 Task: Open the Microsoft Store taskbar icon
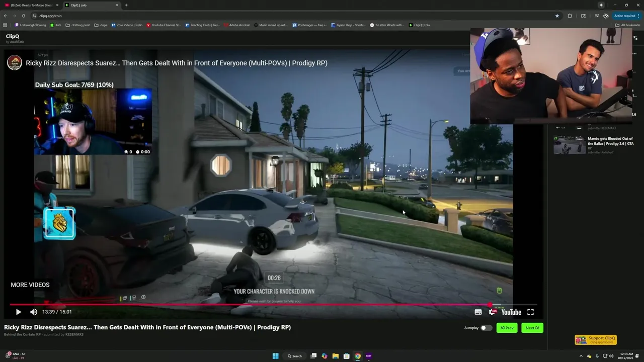346,356
